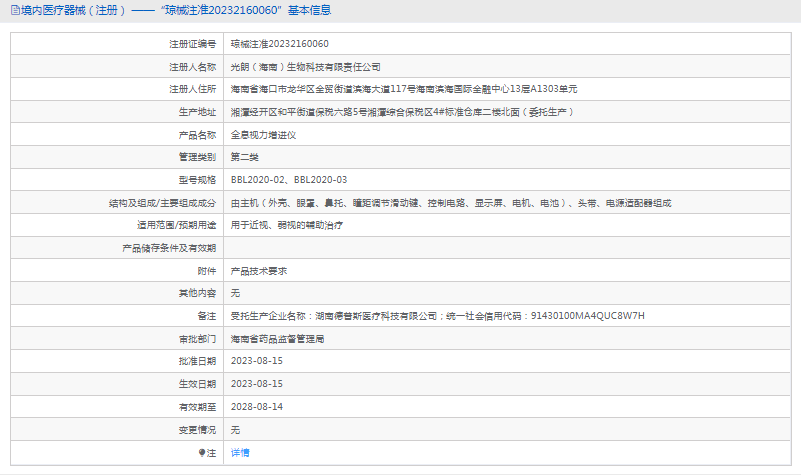Select production address starting 湘潭经开区和平街道
801x475 pixels.
(402, 112)
